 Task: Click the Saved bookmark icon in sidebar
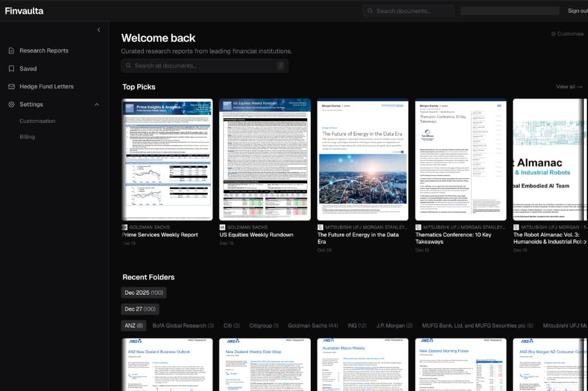(11, 68)
